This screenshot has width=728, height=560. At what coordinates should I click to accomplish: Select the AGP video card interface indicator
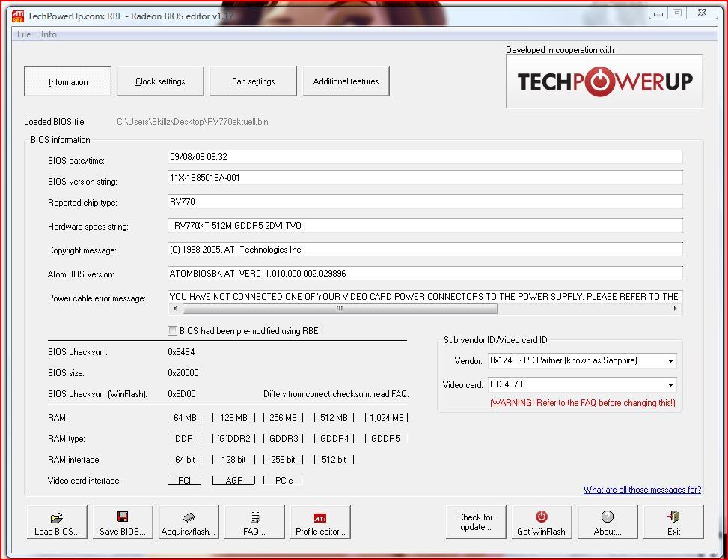pos(233,480)
